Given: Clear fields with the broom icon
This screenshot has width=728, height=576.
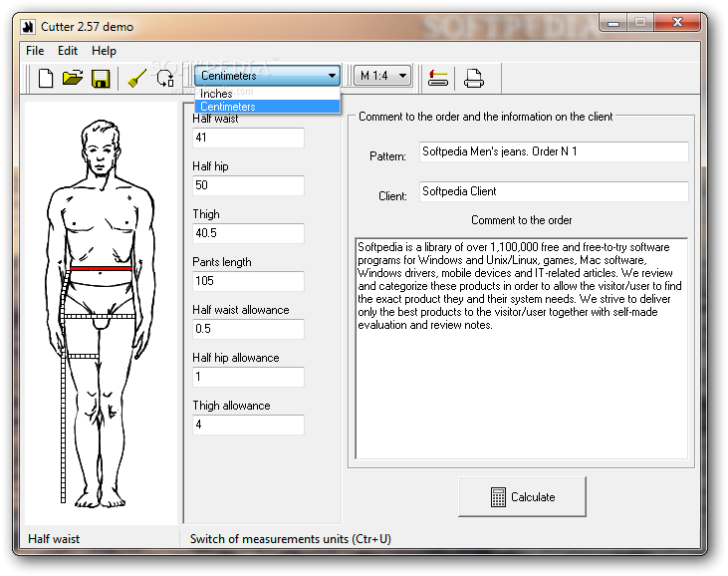Looking at the screenshot, I should [137, 78].
